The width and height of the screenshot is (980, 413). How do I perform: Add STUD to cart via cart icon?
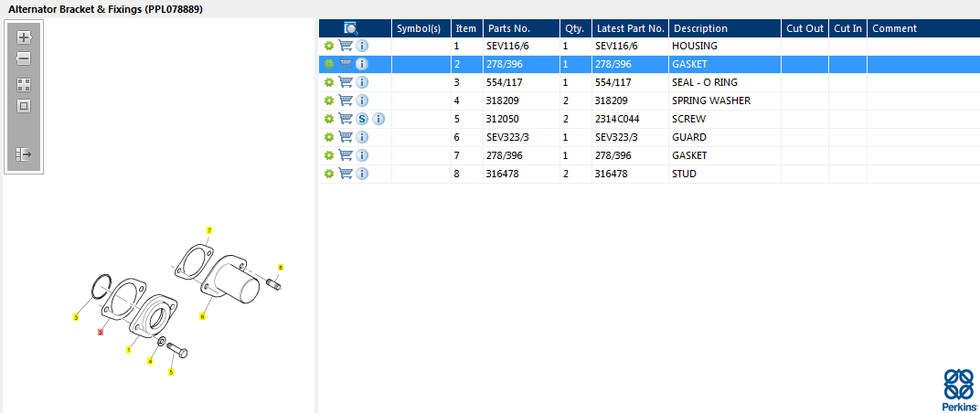[x=346, y=174]
